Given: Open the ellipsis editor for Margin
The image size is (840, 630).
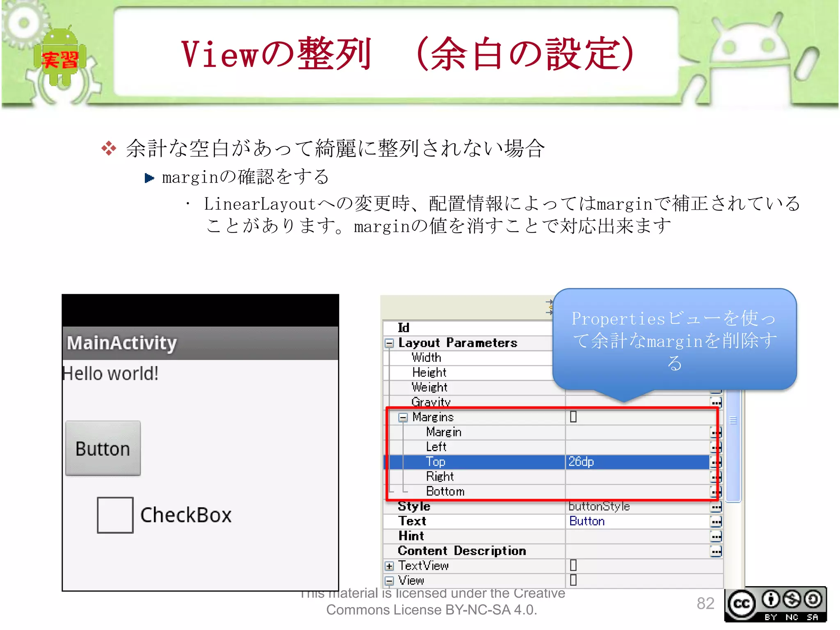Looking at the screenshot, I should coord(716,432).
